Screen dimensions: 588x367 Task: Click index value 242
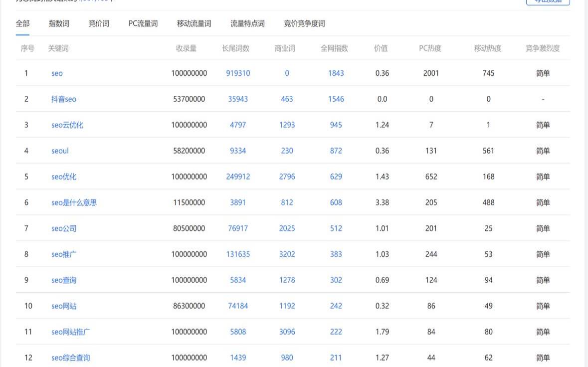pyautogui.click(x=336, y=306)
